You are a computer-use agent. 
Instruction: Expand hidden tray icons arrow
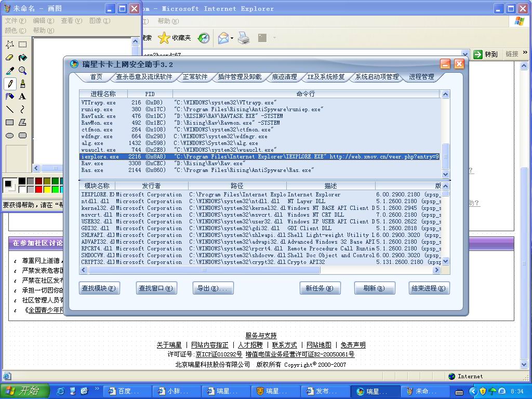(473, 391)
